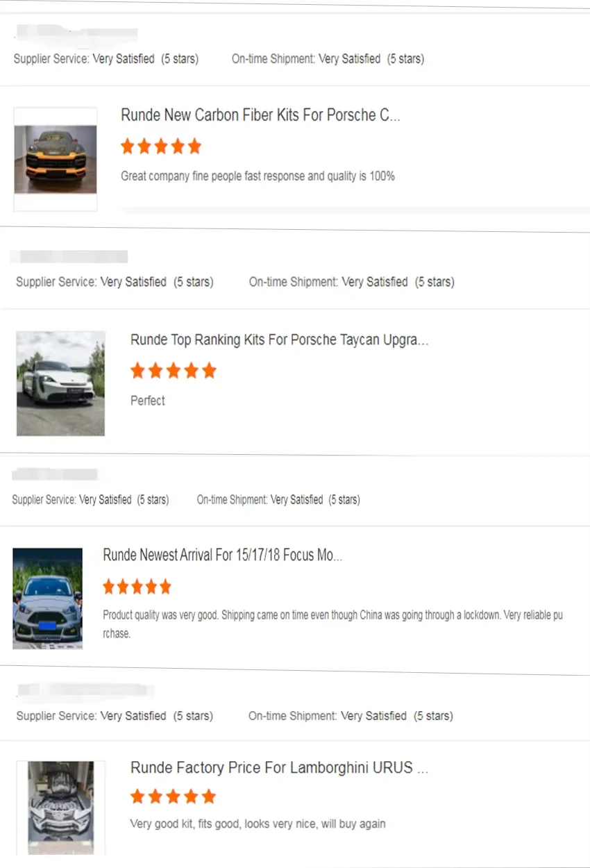The width and height of the screenshot is (590, 868).
Task: Click the fourth review's blurred reviewer name
Action: pyautogui.click(x=85, y=690)
